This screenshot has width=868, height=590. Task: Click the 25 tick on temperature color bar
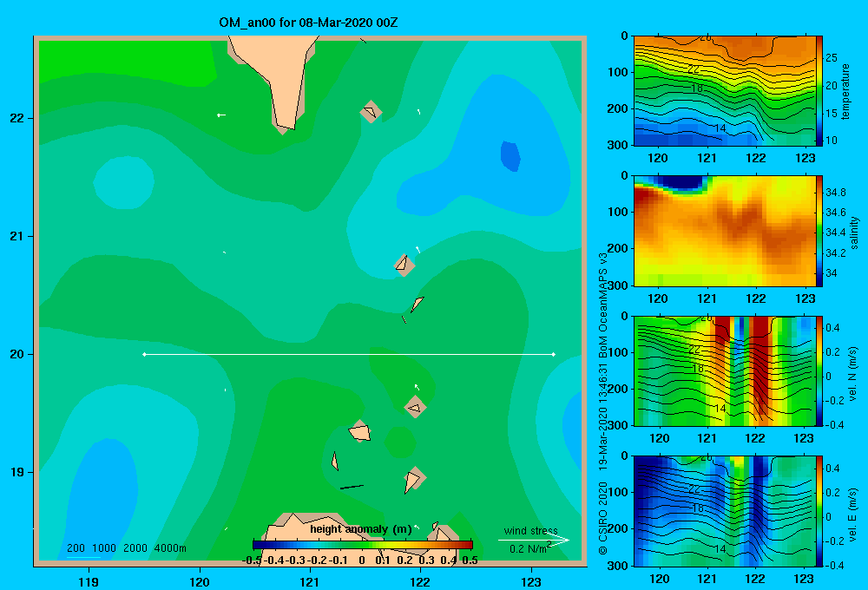point(832,58)
